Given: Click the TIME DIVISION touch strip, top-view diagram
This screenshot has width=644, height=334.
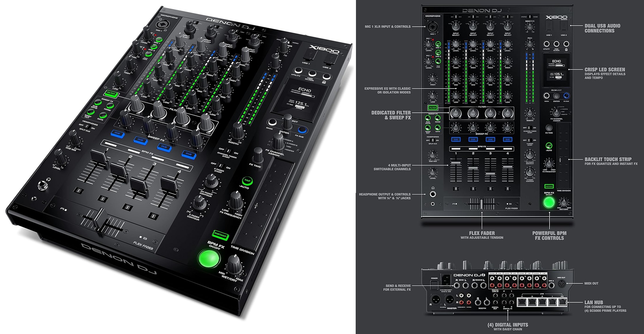Looking at the screenshot, I should (564, 156).
